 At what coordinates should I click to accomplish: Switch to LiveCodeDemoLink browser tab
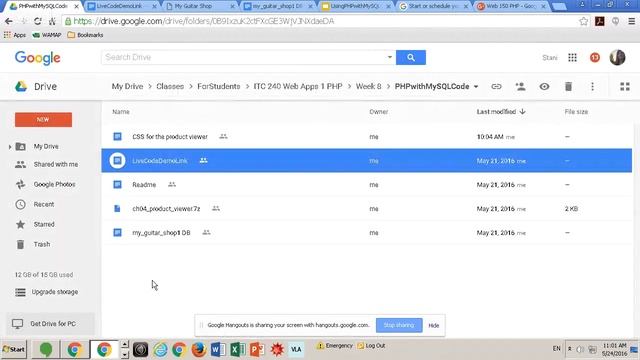121,6
